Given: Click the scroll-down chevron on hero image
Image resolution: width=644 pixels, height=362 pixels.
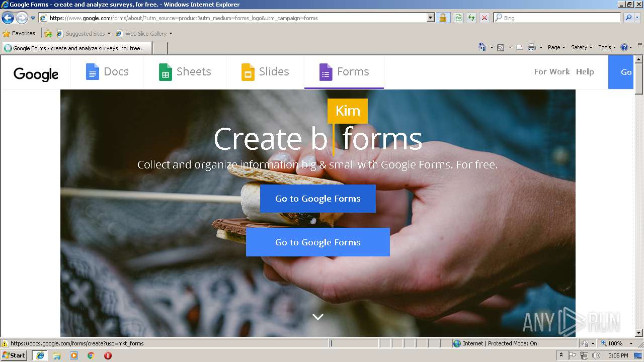Looking at the screenshot, I should click(318, 317).
